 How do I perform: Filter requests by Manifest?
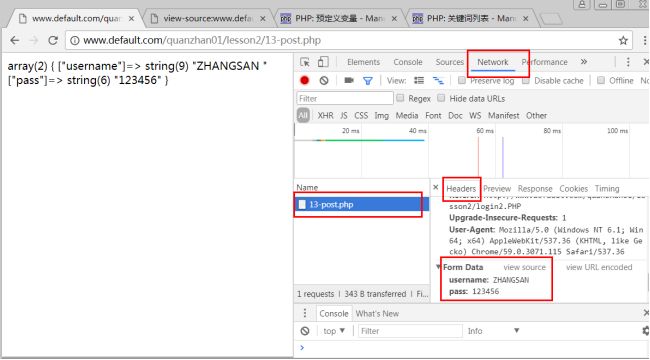[503, 115]
